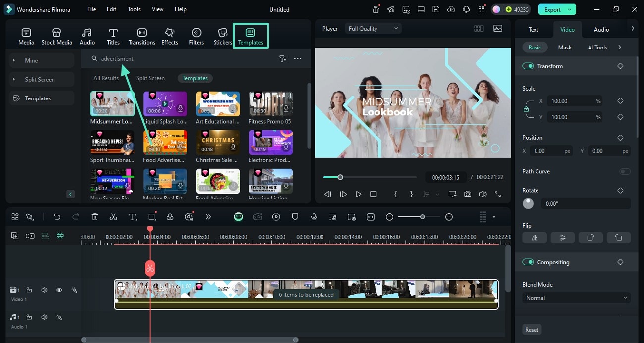This screenshot has height=343, width=644.
Task: Open the Filters tab
Action: (x=196, y=36)
